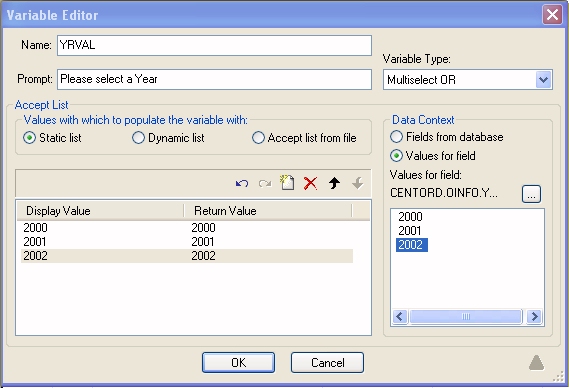
Task: Select display value 2000 in static list
Action: coord(35,228)
